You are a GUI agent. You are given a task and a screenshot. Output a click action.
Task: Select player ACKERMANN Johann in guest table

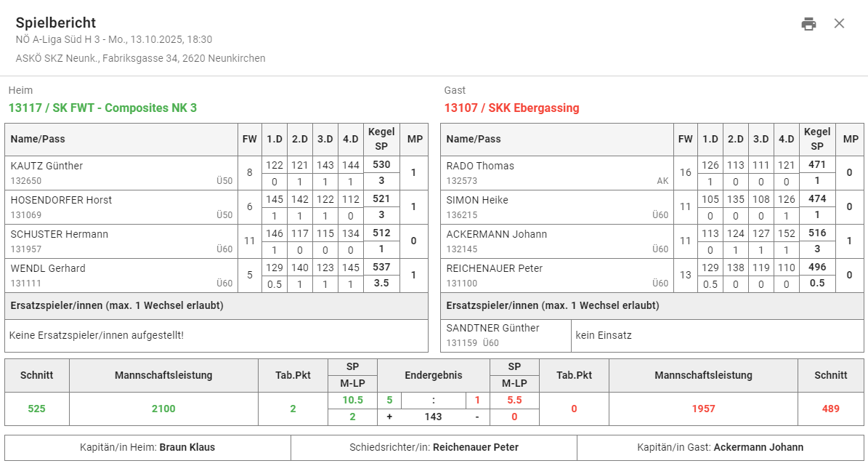click(497, 234)
